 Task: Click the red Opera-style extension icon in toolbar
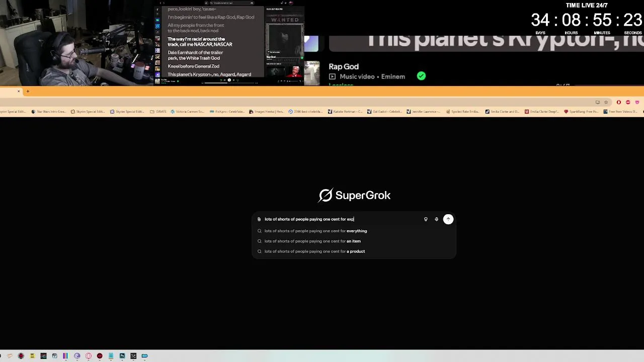(619, 102)
